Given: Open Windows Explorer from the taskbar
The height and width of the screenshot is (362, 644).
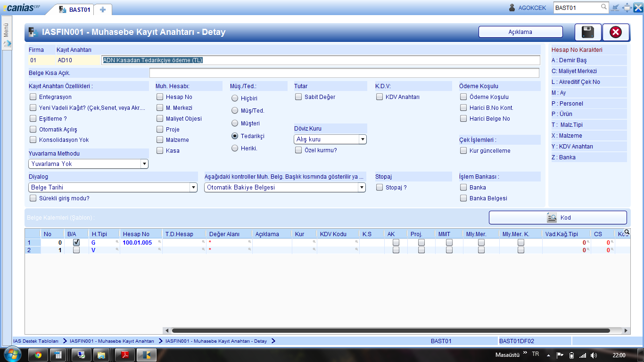Looking at the screenshot, I should click(101, 355).
